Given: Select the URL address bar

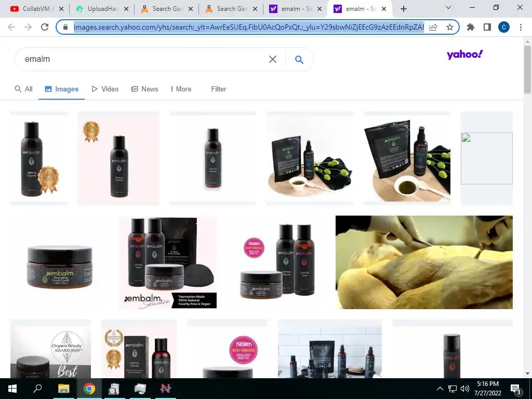Looking at the screenshot, I should [249, 27].
